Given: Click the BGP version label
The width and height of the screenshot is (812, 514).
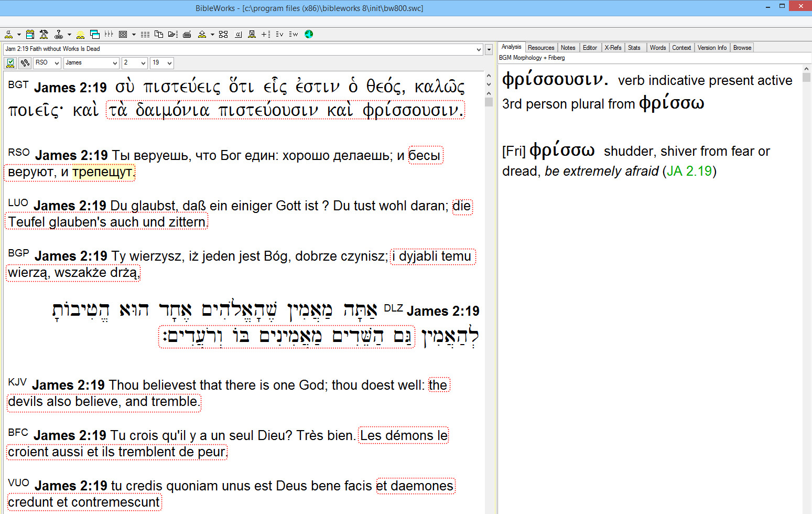Looking at the screenshot, I should [x=18, y=253].
